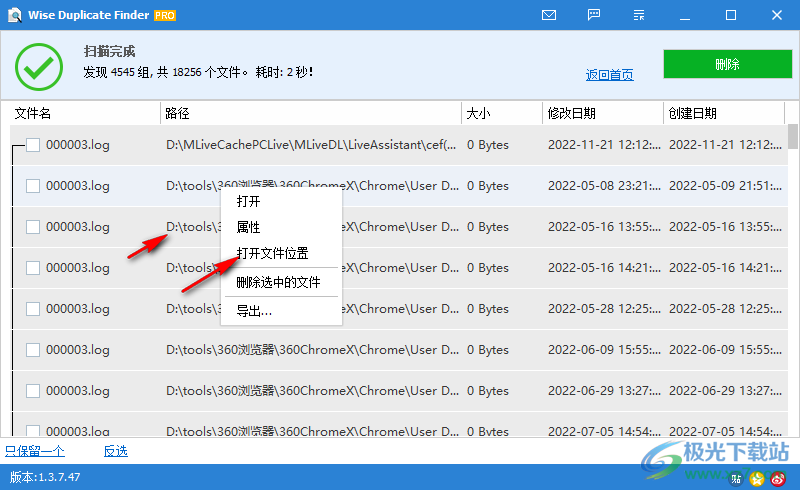Sort by the 路径 column header

pos(311,113)
